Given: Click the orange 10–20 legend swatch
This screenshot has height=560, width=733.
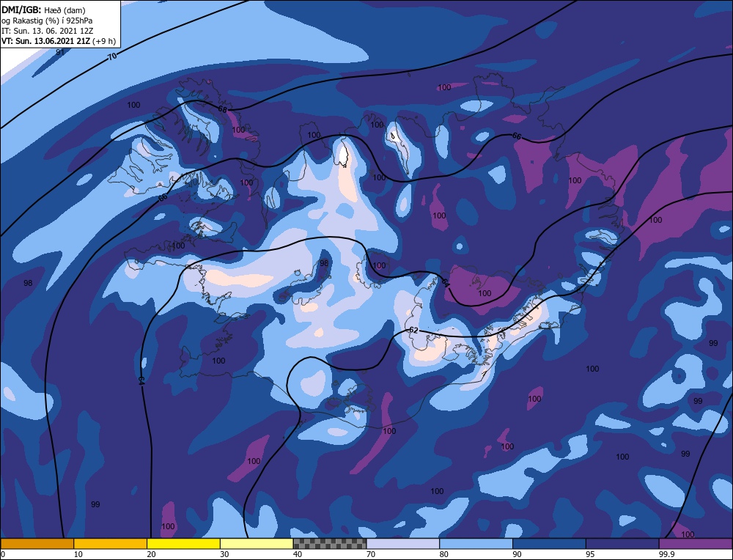Looking at the screenshot, I should [x=111, y=544].
